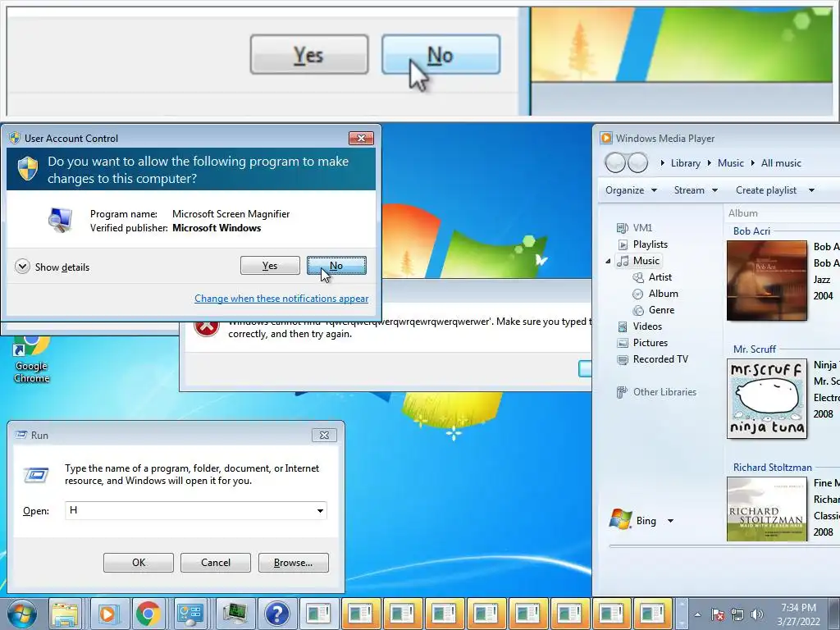Open the Windows Start menu
The height and width of the screenshot is (630, 840).
21,614
